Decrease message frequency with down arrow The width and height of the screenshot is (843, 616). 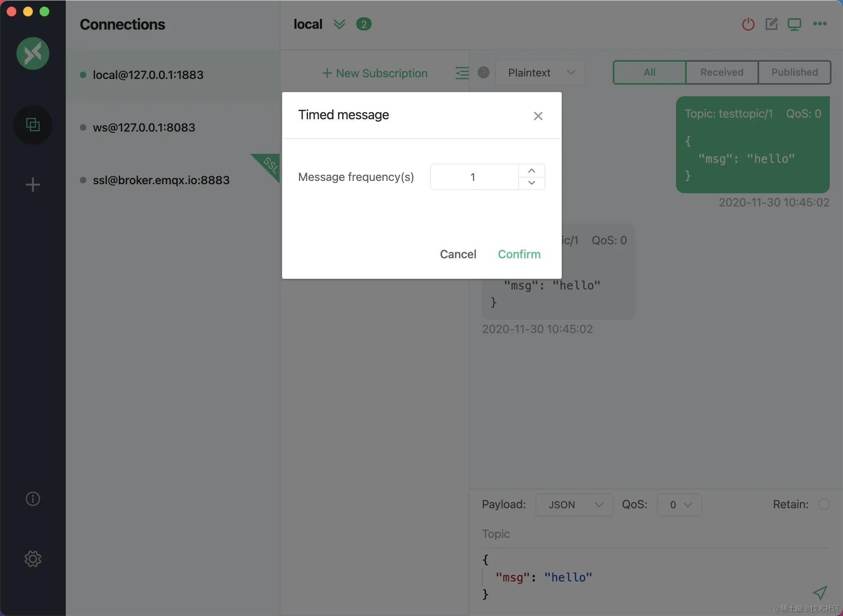click(x=532, y=183)
